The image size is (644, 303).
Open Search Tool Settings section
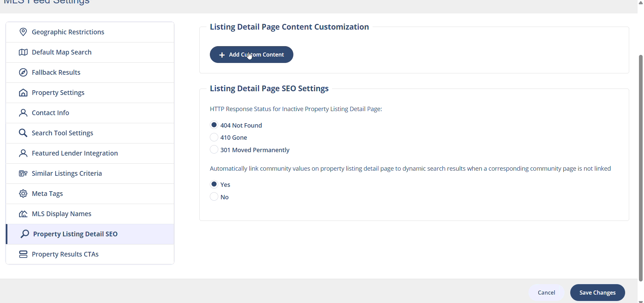click(90, 133)
